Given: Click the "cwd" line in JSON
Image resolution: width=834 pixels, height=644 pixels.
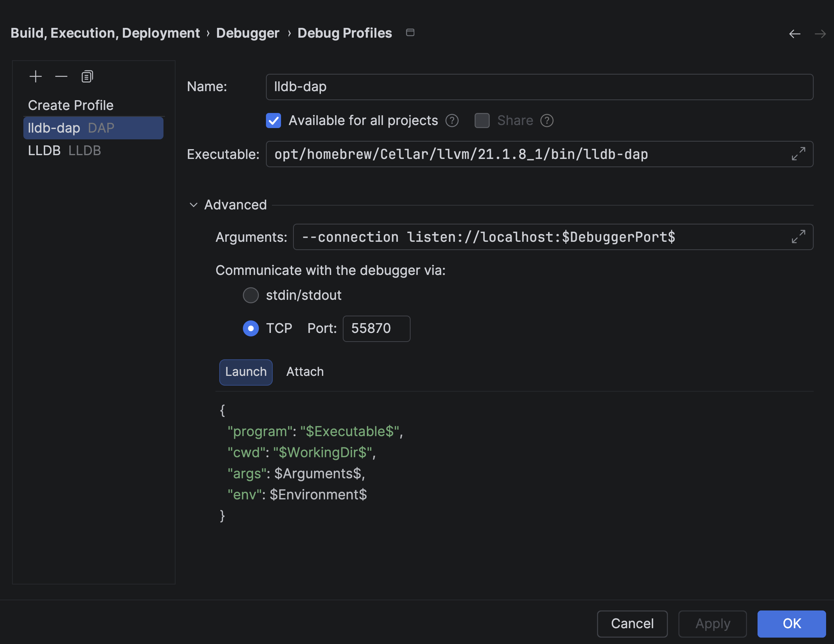Looking at the screenshot, I should tap(302, 452).
